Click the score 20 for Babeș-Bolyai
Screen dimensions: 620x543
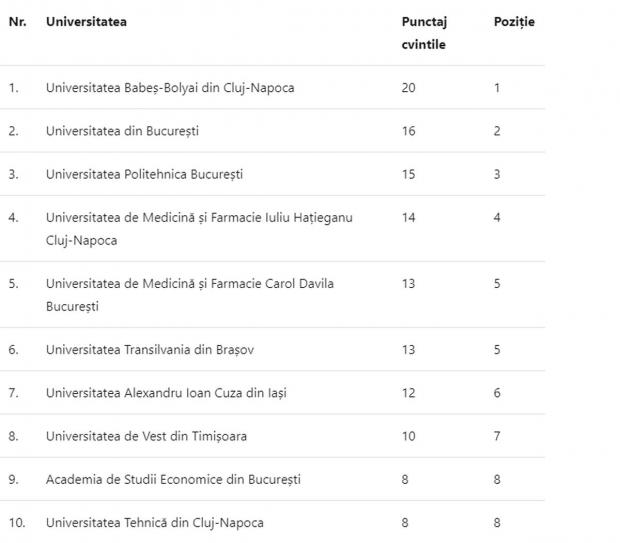coord(408,88)
